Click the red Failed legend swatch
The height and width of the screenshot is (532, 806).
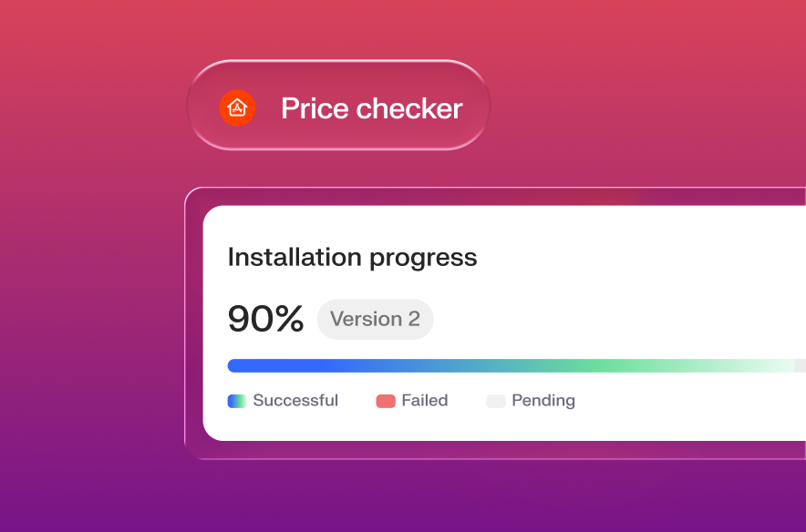[385, 401]
